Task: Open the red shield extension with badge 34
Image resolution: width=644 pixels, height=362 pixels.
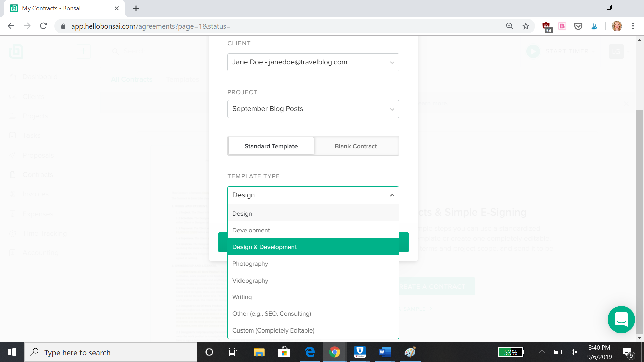Action: click(547, 27)
